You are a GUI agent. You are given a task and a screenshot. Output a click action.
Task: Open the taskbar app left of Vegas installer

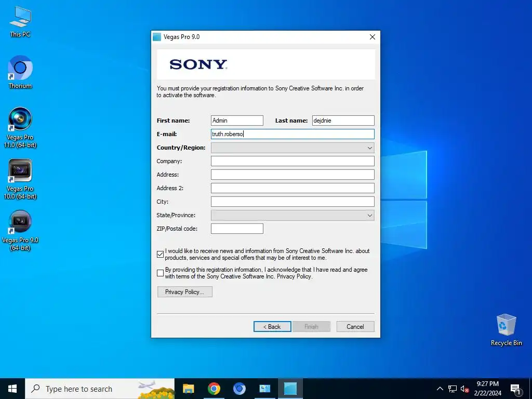[264, 389]
